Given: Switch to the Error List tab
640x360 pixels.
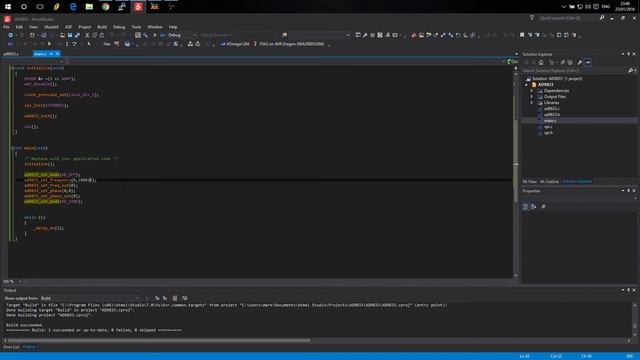Looking at the screenshot, I should (x=11, y=347).
